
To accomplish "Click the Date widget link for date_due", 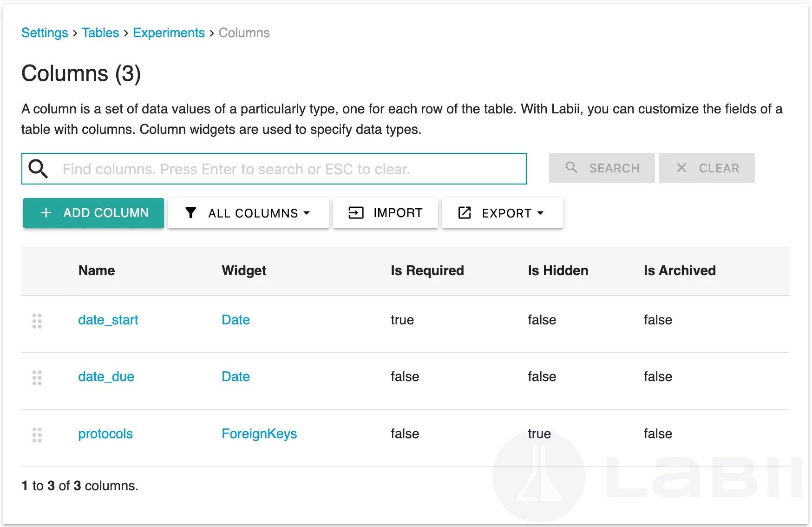I will tap(235, 376).
